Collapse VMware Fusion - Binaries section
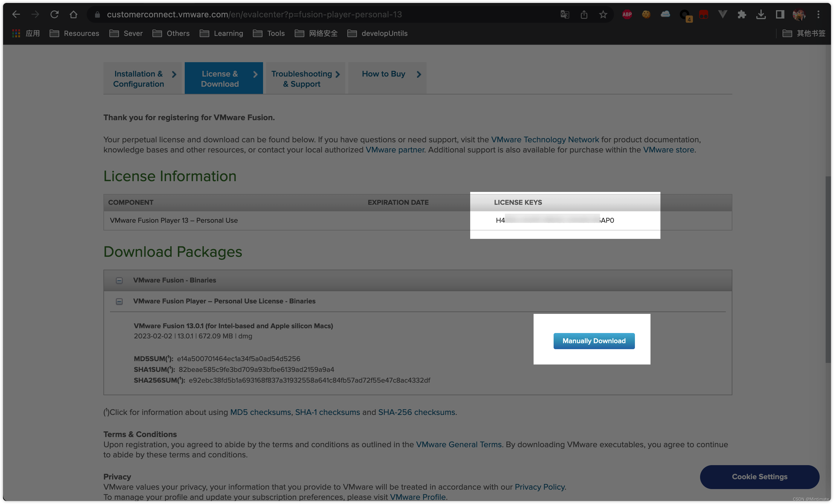The height and width of the screenshot is (504, 834). [119, 280]
